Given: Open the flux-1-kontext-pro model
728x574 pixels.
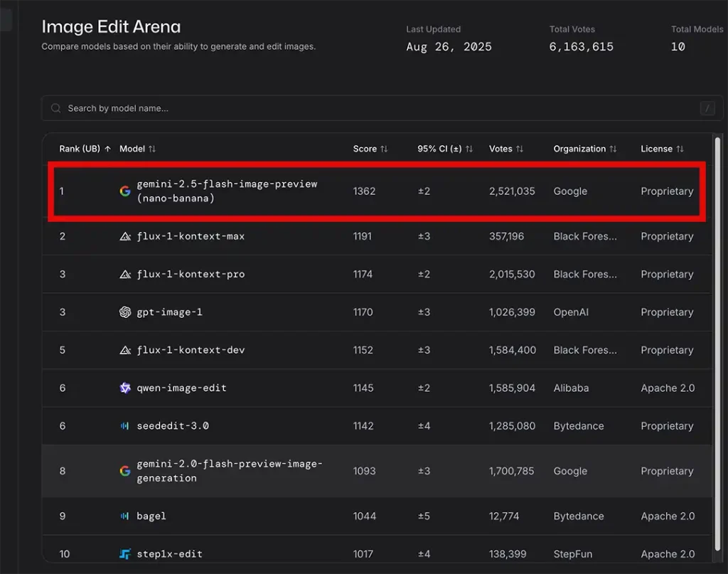Looking at the screenshot, I should pyautogui.click(x=191, y=275).
